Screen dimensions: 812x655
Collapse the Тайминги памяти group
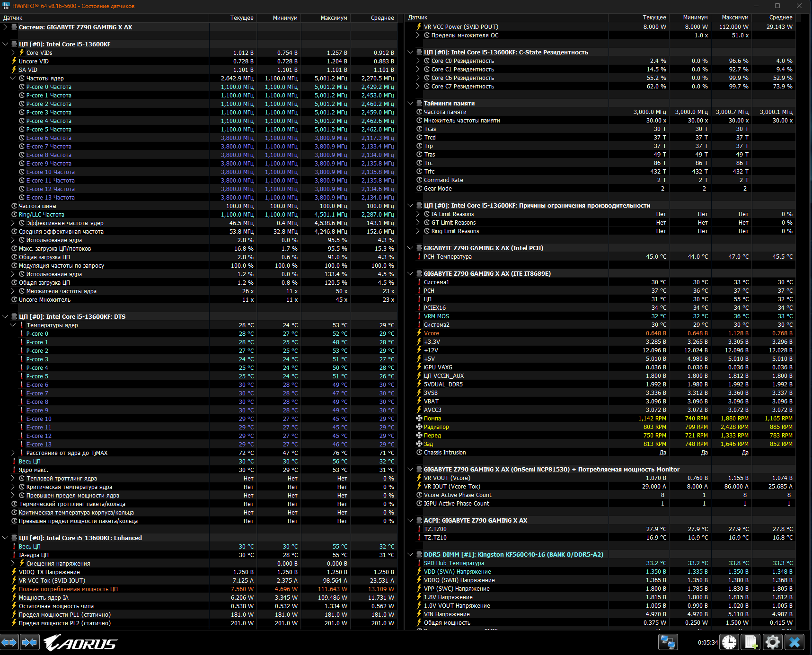click(410, 103)
